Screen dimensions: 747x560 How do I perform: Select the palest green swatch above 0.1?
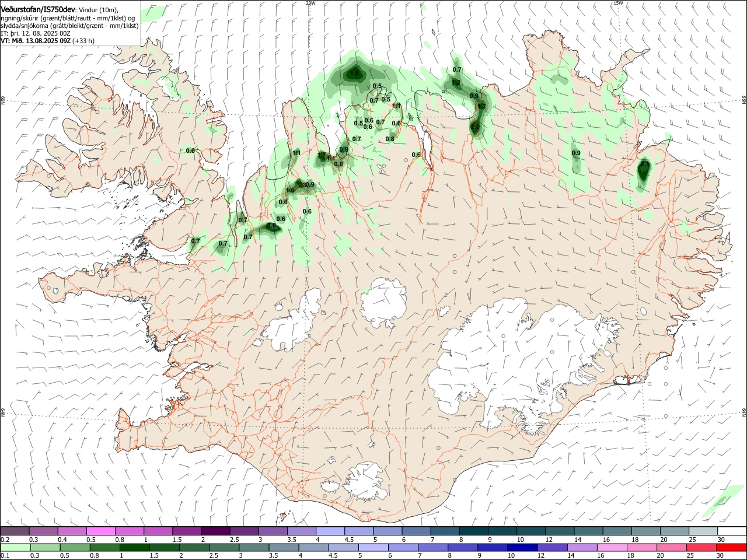point(15,547)
